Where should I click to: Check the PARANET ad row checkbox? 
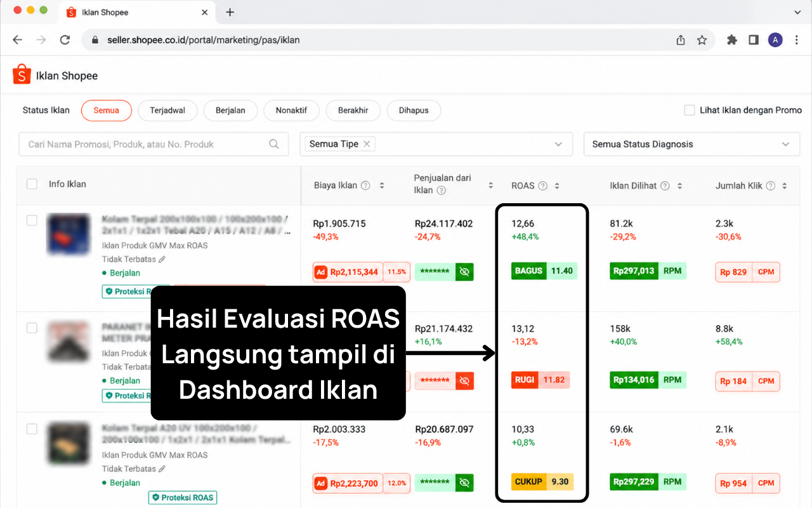(32, 328)
